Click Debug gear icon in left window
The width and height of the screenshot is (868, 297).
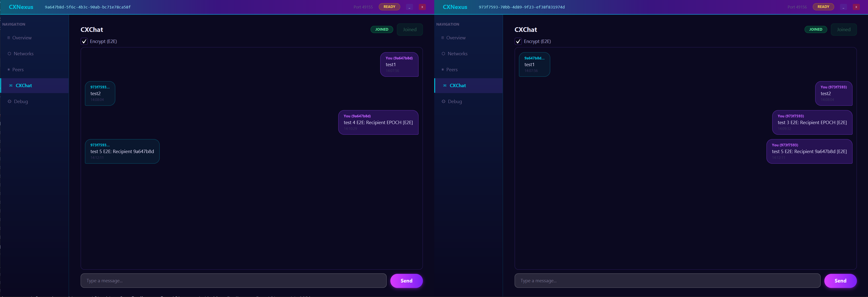point(9,101)
